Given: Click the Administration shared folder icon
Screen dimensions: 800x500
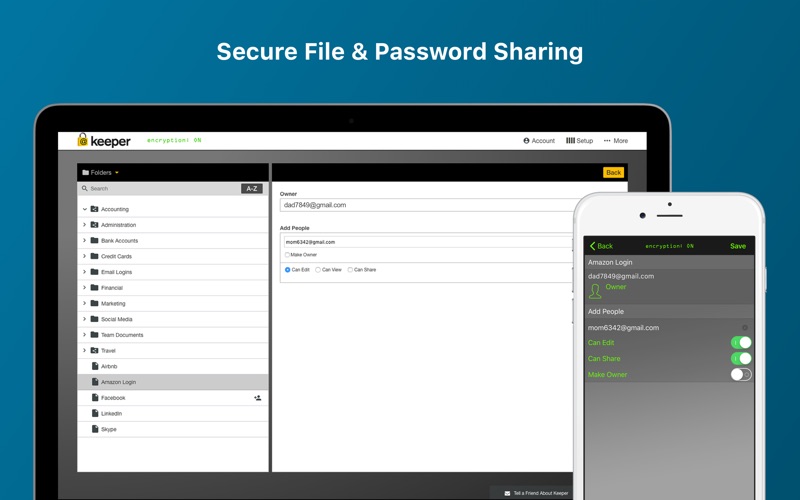Looking at the screenshot, I should coord(94,224).
